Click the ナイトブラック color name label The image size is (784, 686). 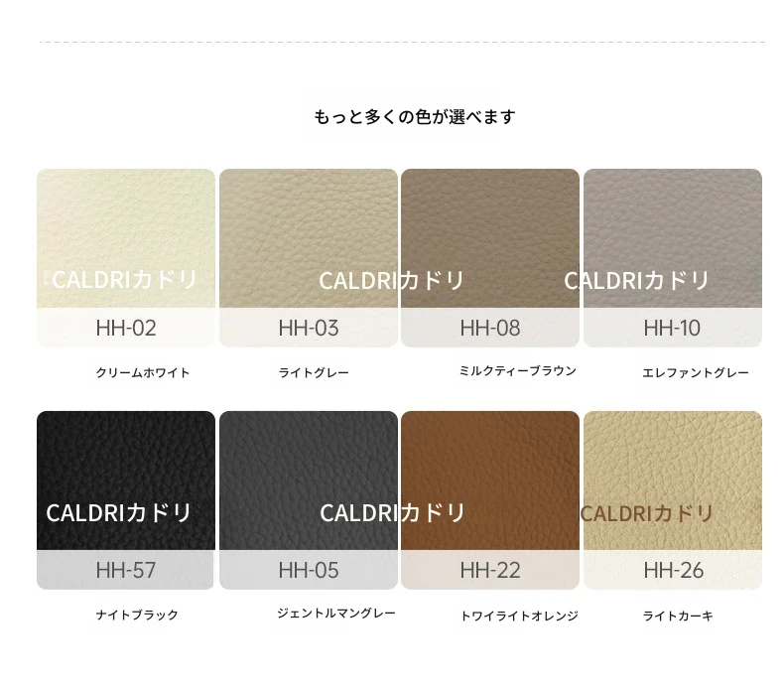(x=137, y=615)
